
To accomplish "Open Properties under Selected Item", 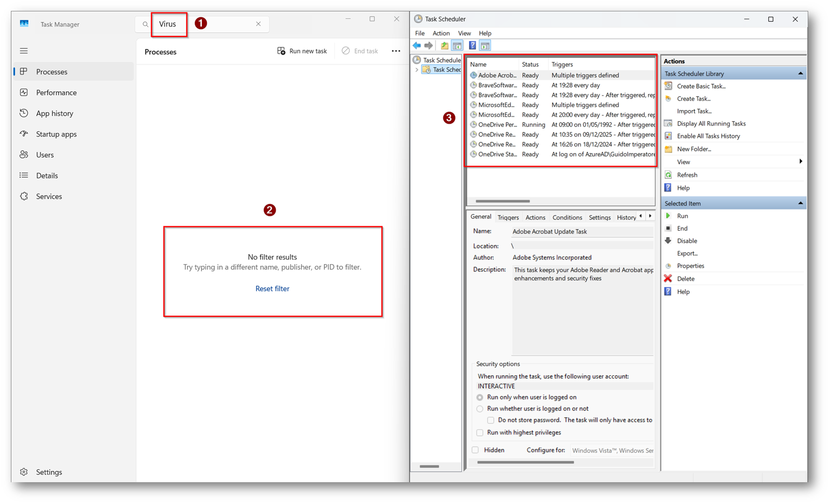I will pyautogui.click(x=690, y=266).
